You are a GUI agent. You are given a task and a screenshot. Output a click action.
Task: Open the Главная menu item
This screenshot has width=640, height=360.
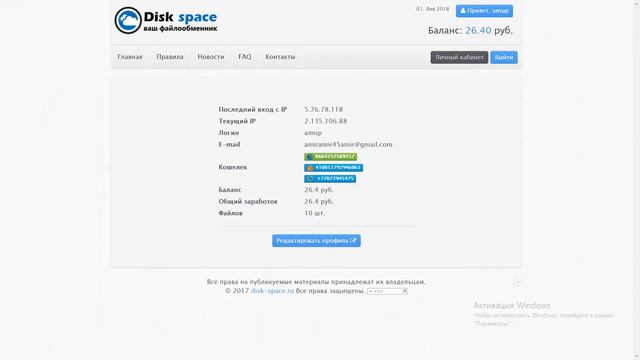click(130, 57)
